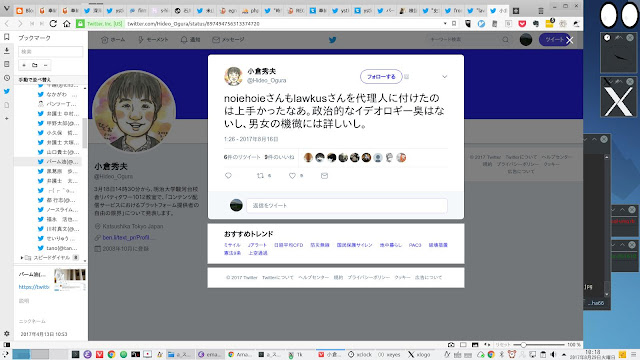Open プライバシーポリシー footer link
The width and height of the screenshot is (640, 360).
coord(369,277)
